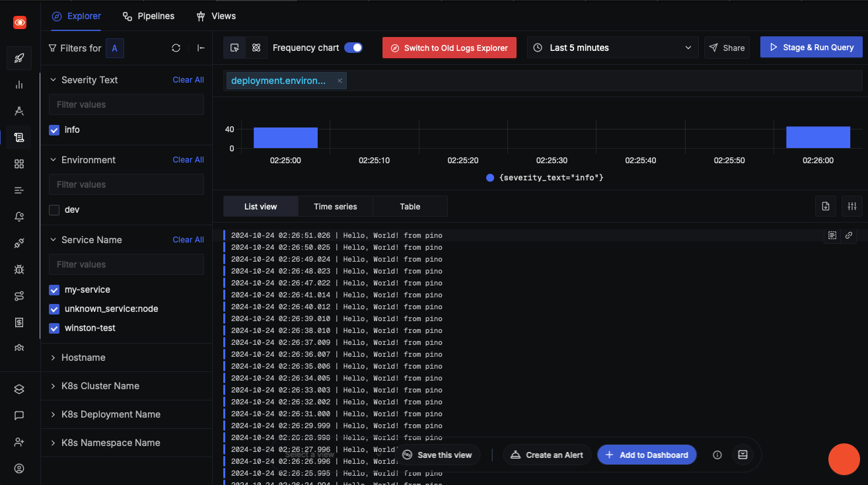
Task: Open Services bar chart icon in sidebar
Action: click(x=19, y=85)
